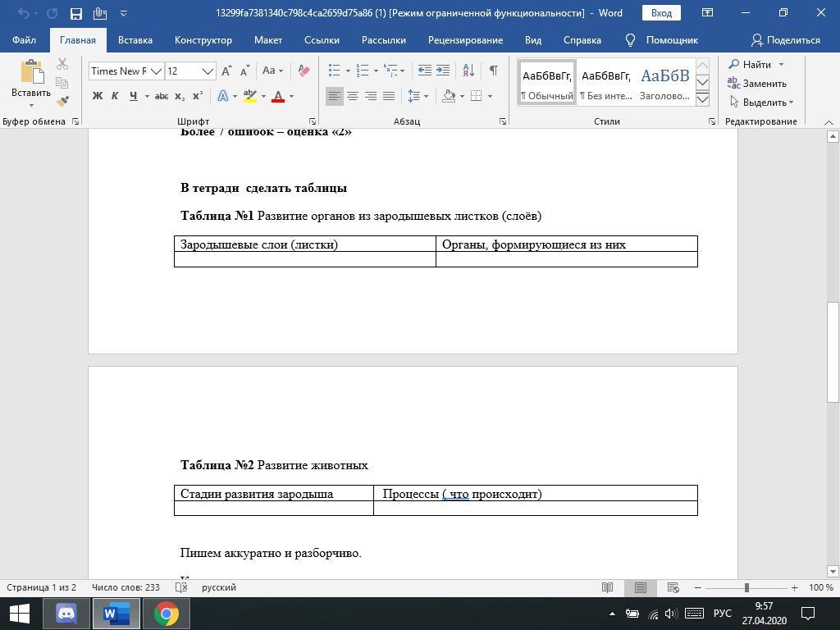Apply strikethrough formatting
This screenshot has width=840, height=630.
click(162, 96)
